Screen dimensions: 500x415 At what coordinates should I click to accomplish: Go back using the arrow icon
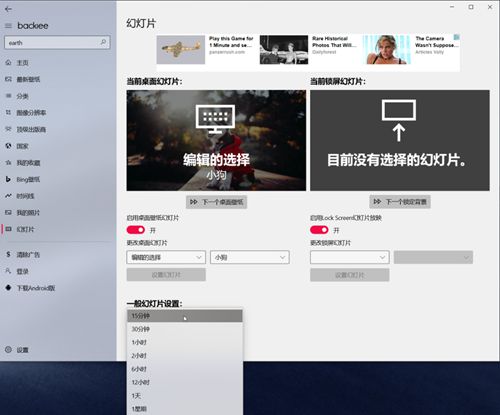pos(8,9)
